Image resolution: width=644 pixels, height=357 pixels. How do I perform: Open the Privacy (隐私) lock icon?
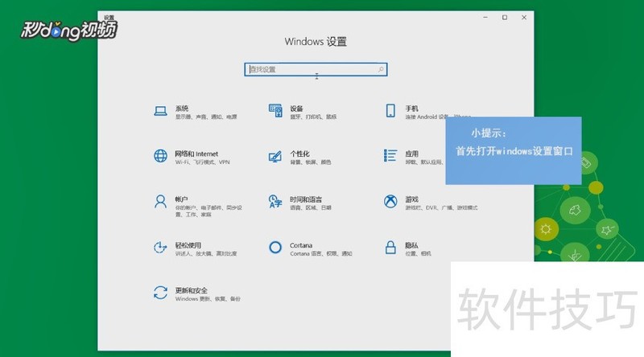coord(390,248)
